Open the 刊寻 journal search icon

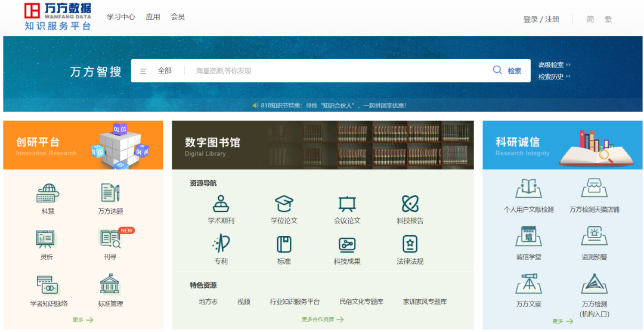coord(110,239)
